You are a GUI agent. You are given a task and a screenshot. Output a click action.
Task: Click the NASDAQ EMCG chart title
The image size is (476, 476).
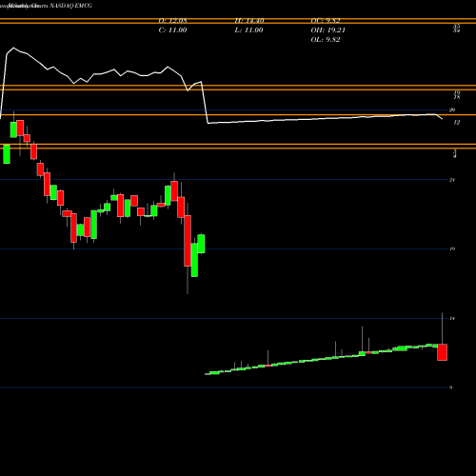click(70, 6)
